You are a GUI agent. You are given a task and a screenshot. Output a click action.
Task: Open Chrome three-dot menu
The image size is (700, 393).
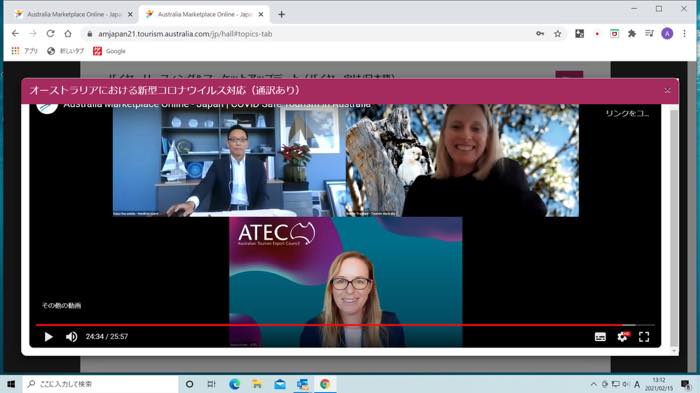click(684, 33)
